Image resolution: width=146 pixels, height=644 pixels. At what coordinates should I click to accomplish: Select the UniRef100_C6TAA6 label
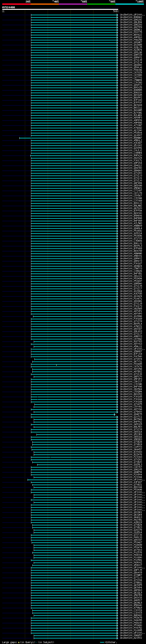131,75
